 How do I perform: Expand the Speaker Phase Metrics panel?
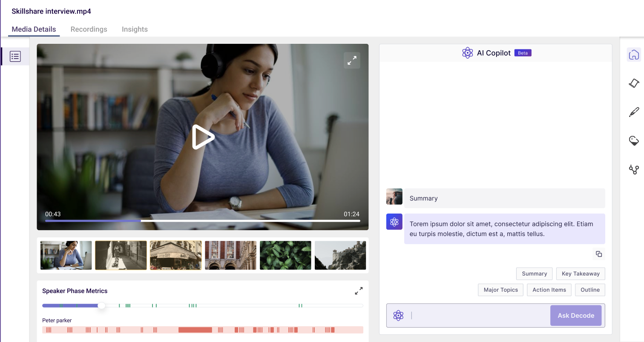(x=359, y=291)
